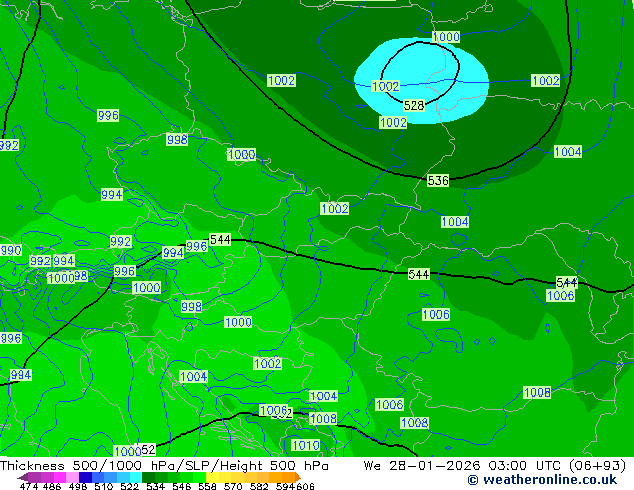634x490 pixels.
Task: Click the 998 label beside the top 1000
Action: [177, 140]
